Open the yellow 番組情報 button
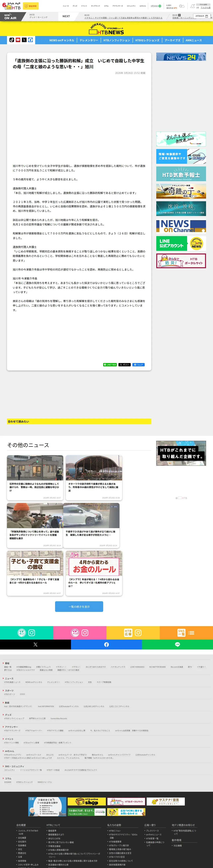The height and width of the screenshot is (868, 213). 31,6
